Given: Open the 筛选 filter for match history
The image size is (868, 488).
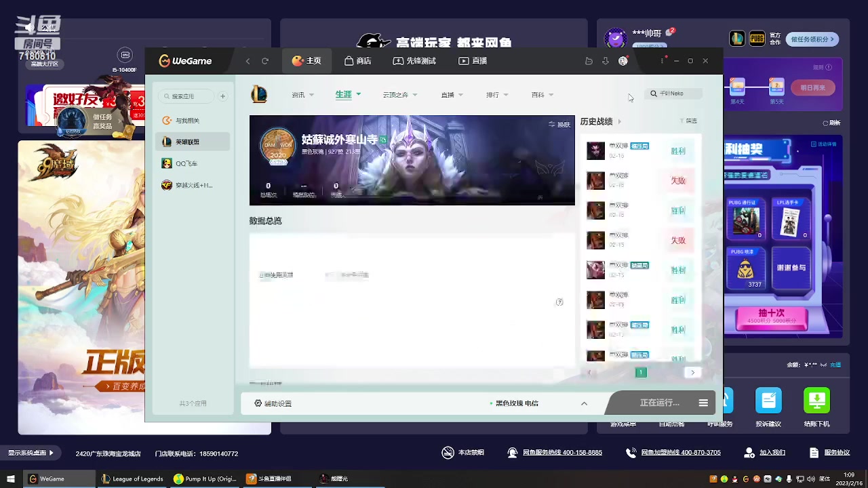Looking at the screenshot, I should [x=688, y=121].
